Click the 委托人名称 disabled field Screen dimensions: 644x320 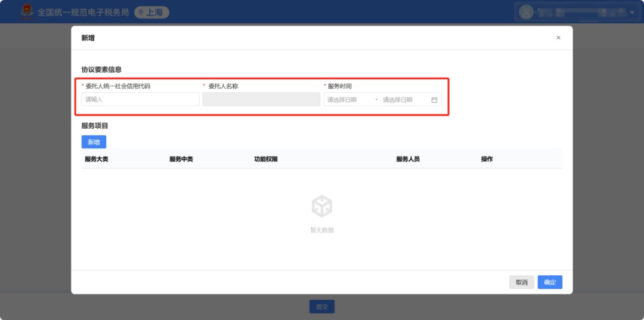[261, 100]
